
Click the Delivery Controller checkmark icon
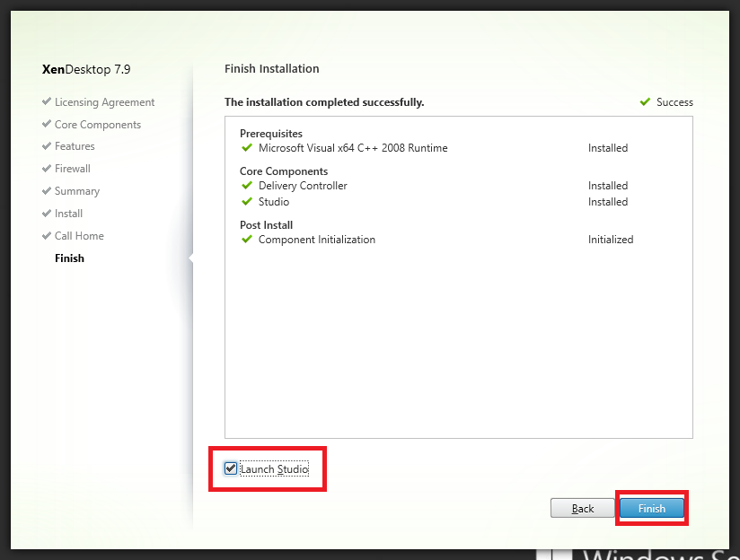[x=247, y=186]
